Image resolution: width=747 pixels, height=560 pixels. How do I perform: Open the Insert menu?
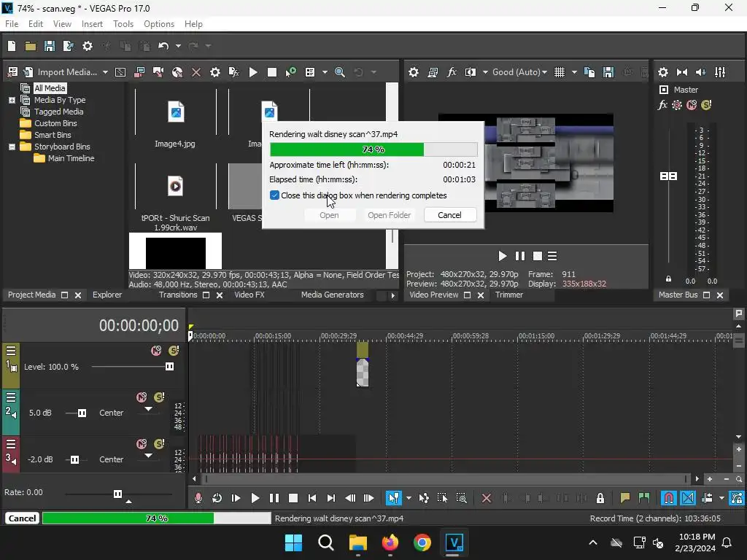click(92, 24)
